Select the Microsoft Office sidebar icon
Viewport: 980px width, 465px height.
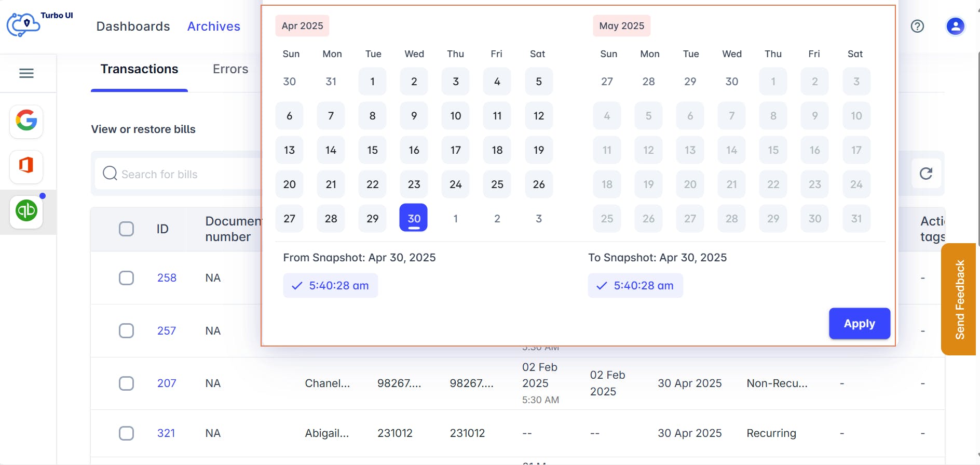click(x=26, y=166)
